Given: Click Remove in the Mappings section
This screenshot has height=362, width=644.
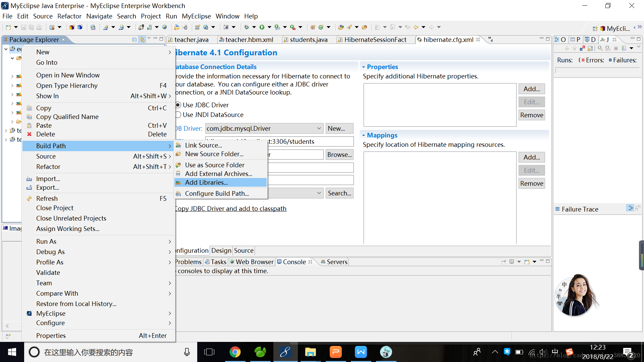Looking at the screenshot, I should tap(532, 183).
